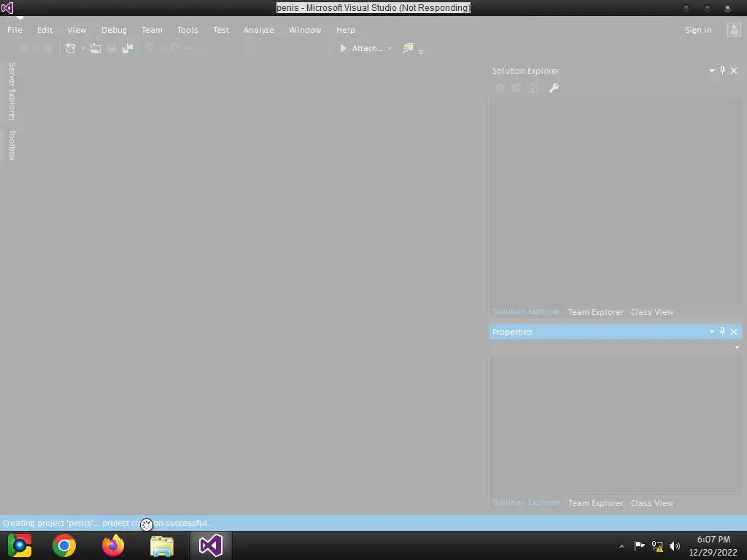The width and height of the screenshot is (747, 560).
Task: Open the Help menu
Action: coord(345,29)
